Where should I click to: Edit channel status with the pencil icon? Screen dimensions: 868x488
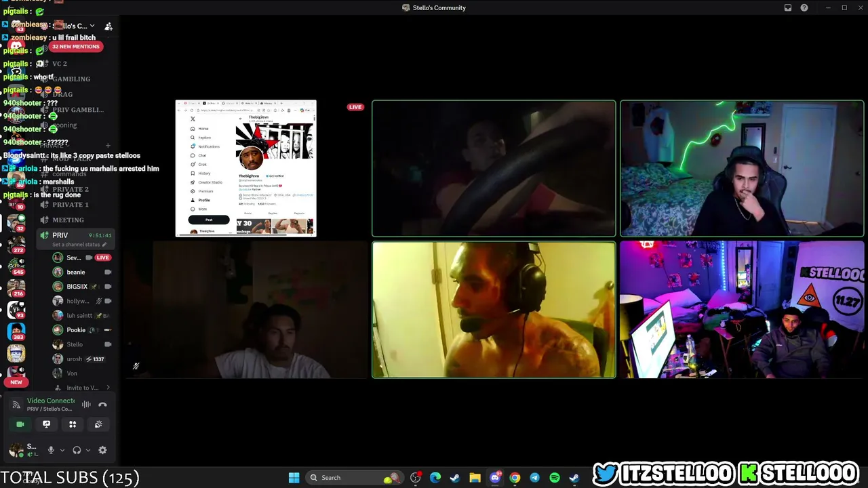(x=104, y=245)
